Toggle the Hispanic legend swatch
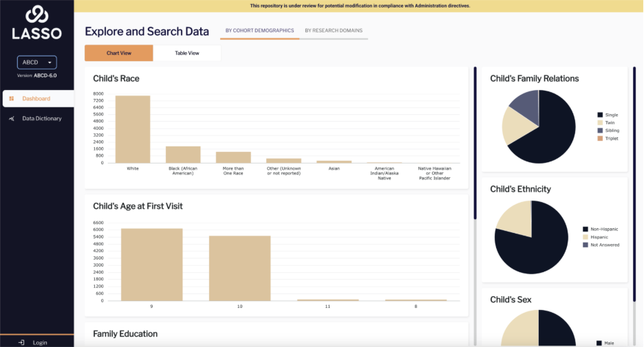This screenshot has height=347, width=644. click(586, 237)
